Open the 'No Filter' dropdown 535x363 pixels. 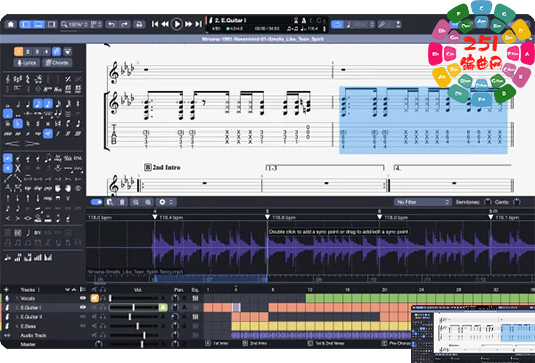422,202
